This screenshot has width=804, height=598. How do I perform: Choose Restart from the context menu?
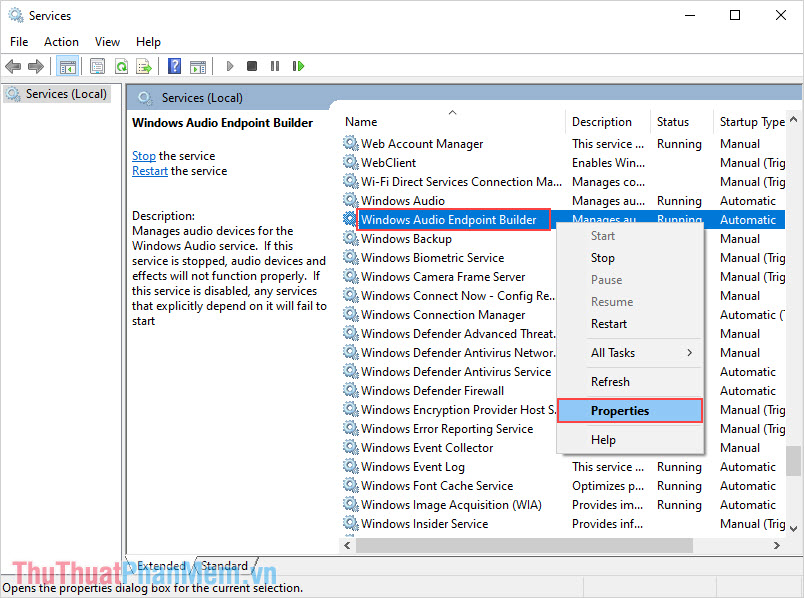608,323
